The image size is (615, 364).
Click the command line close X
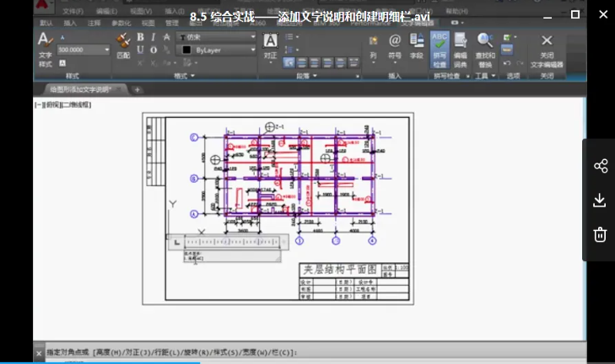(39, 353)
